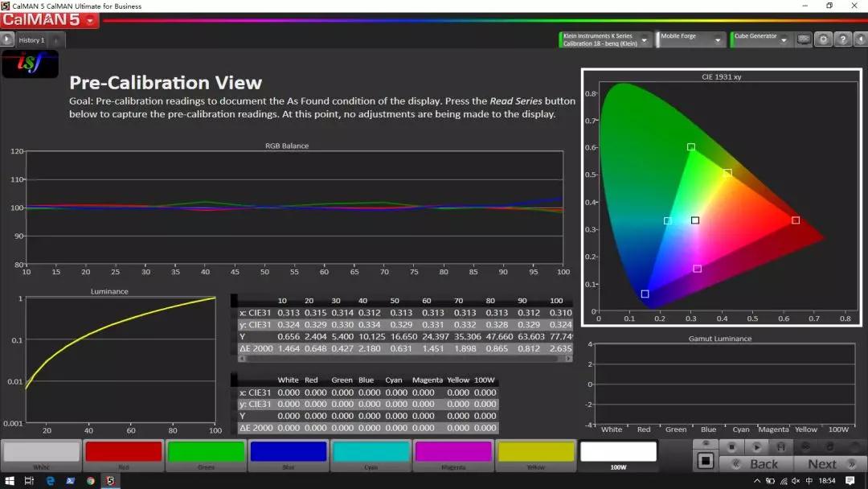Open the Mobile Forge source dropdown

click(x=715, y=39)
